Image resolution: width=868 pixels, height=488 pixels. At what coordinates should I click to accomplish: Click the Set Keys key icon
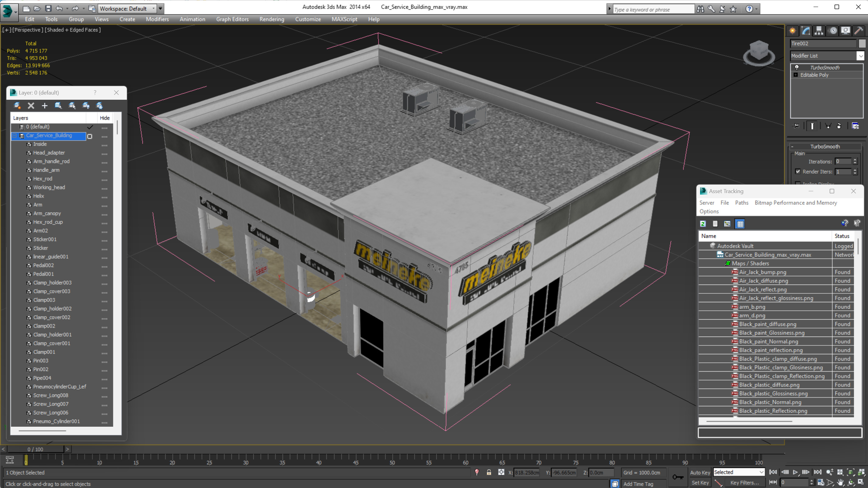(x=678, y=477)
